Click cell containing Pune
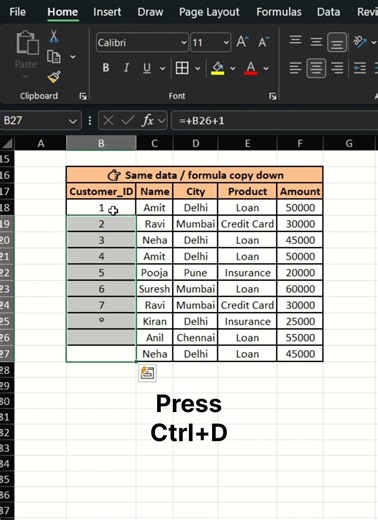The image size is (378, 520). [x=195, y=273]
